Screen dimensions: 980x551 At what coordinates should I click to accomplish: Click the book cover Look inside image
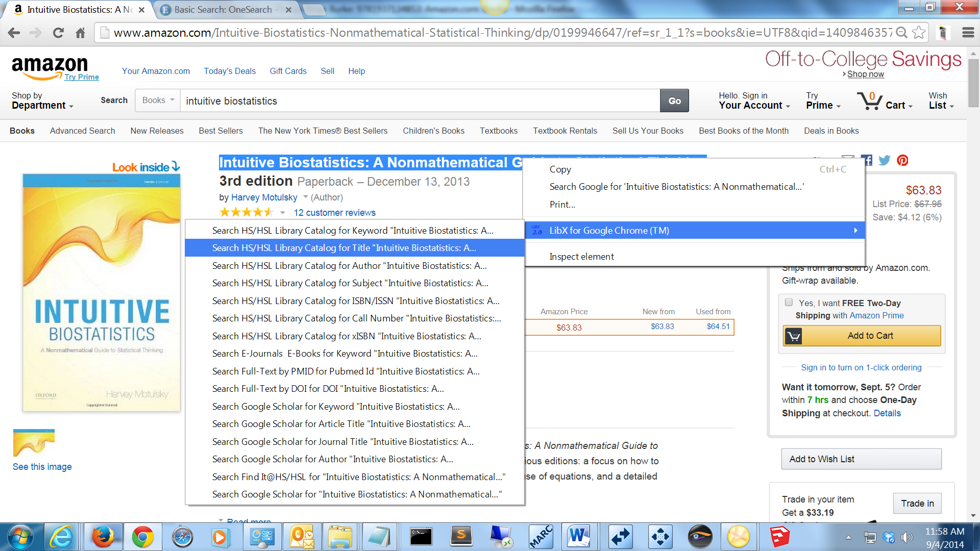coord(102,292)
